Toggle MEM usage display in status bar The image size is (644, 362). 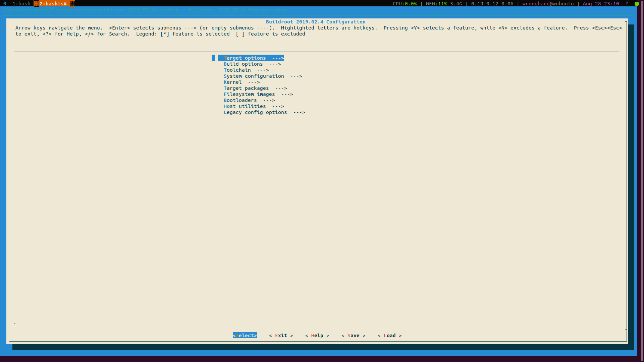pyautogui.click(x=444, y=4)
